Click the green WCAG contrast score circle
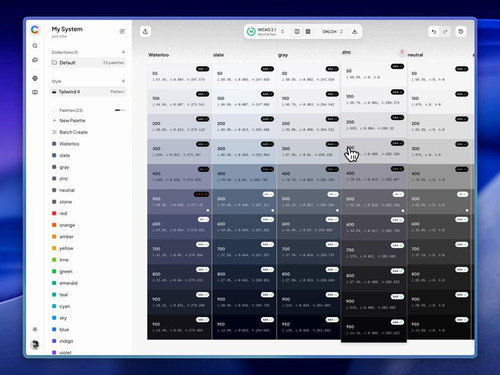 click(251, 32)
